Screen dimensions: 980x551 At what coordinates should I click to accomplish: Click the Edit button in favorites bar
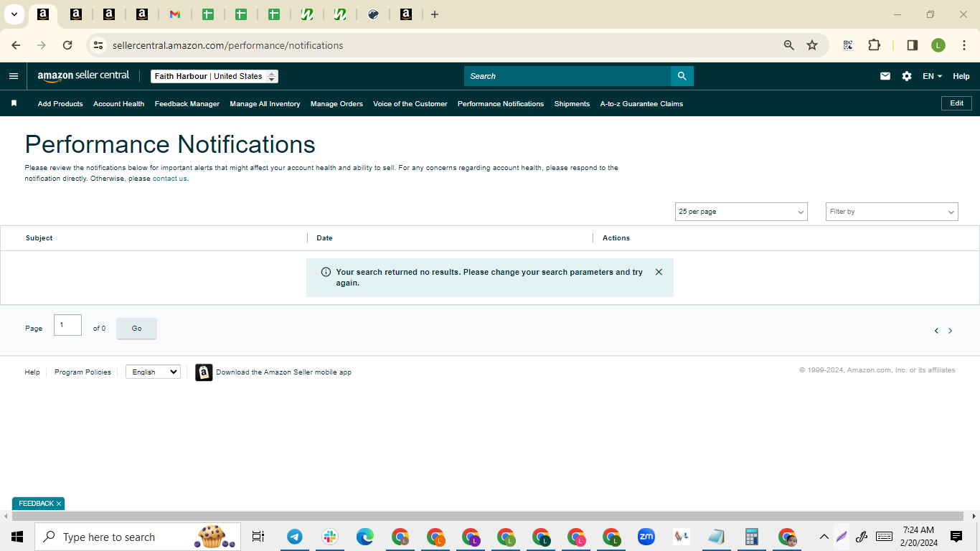point(956,103)
